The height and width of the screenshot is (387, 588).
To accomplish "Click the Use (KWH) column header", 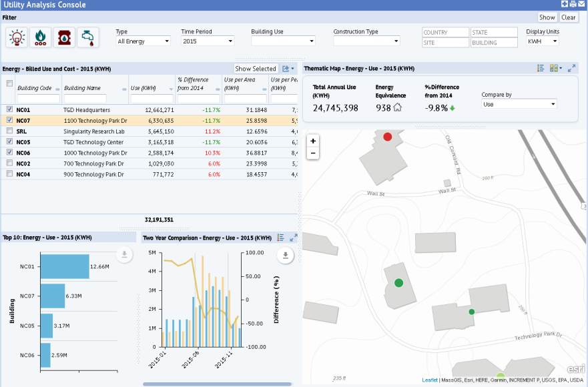I will pos(143,88).
